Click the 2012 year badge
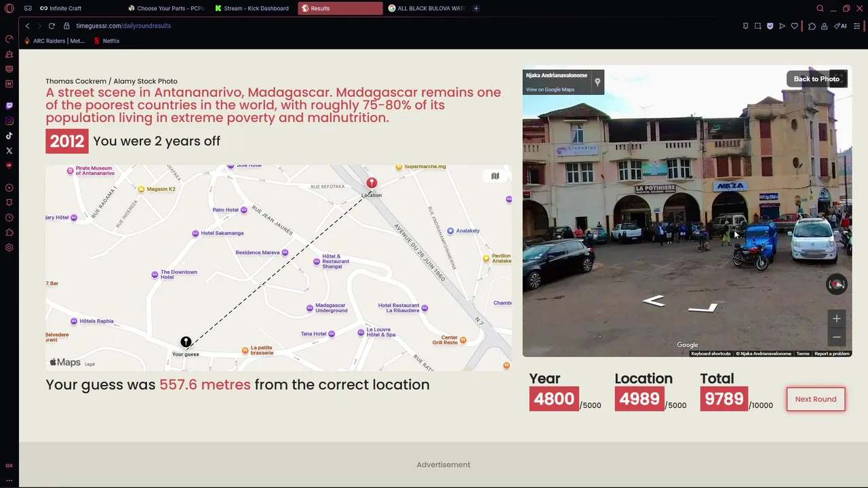The width and height of the screenshot is (868, 488). 67,141
